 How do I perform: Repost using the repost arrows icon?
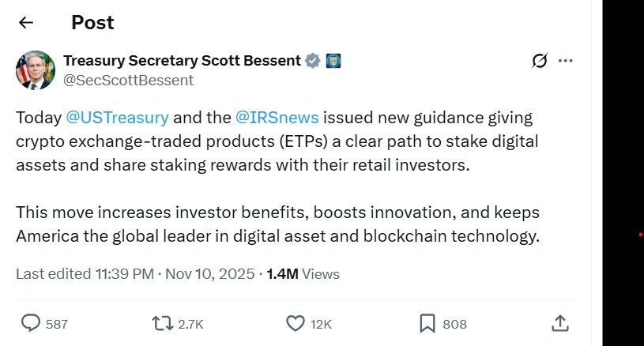(161, 323)
